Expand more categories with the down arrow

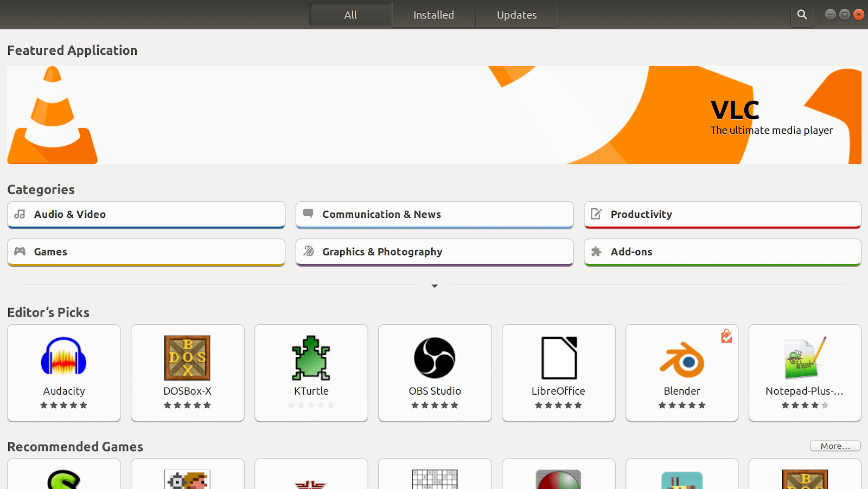tap(435, 286)
